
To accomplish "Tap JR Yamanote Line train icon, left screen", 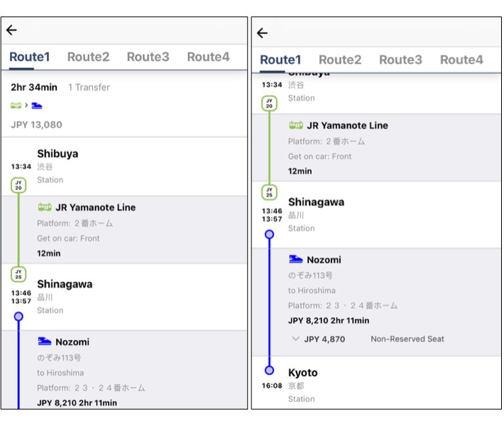I will pyautogui.click(x=44, y=207).
